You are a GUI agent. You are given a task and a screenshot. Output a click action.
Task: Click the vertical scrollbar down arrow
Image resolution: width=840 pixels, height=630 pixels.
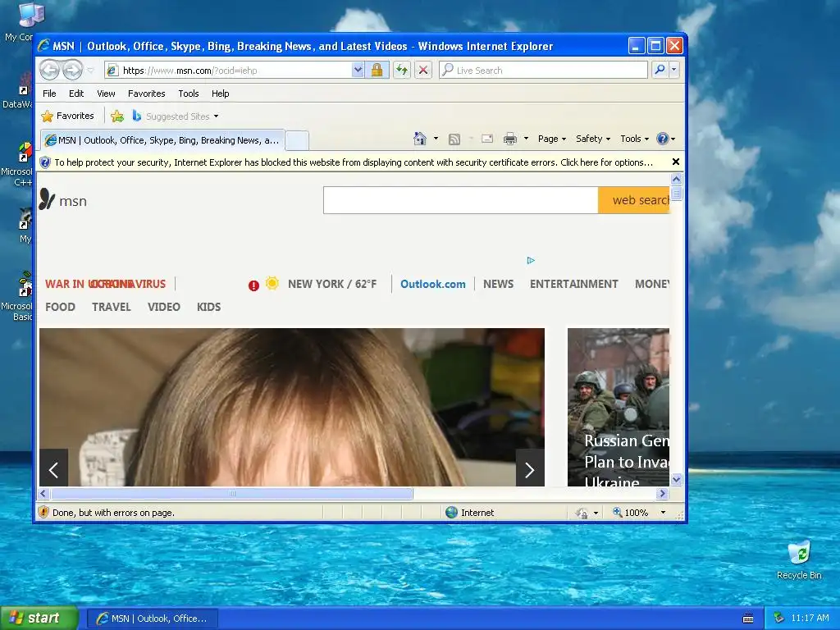point(677,479)
